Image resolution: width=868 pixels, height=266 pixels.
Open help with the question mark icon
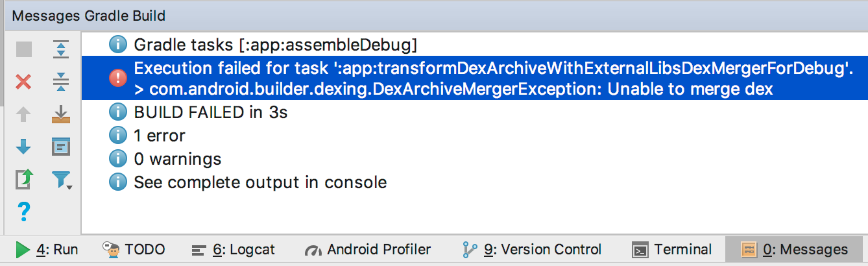coord(23,212)
